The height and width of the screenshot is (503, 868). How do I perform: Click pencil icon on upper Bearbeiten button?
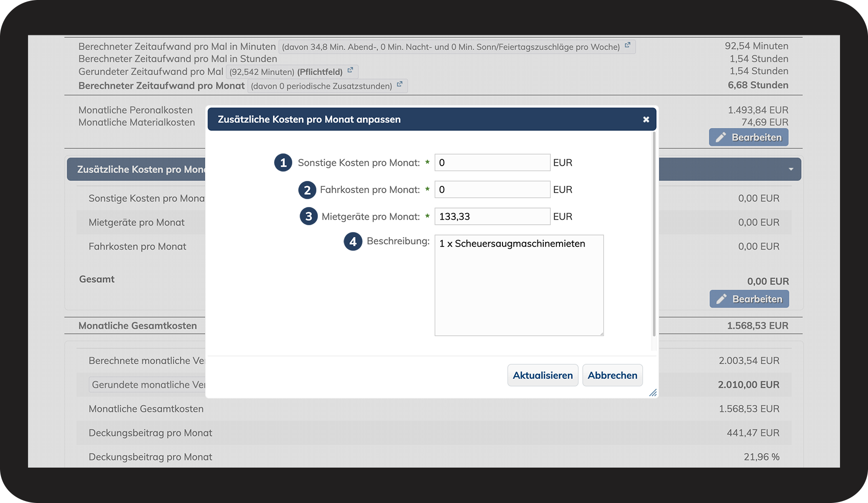click(x=721, y=138)
